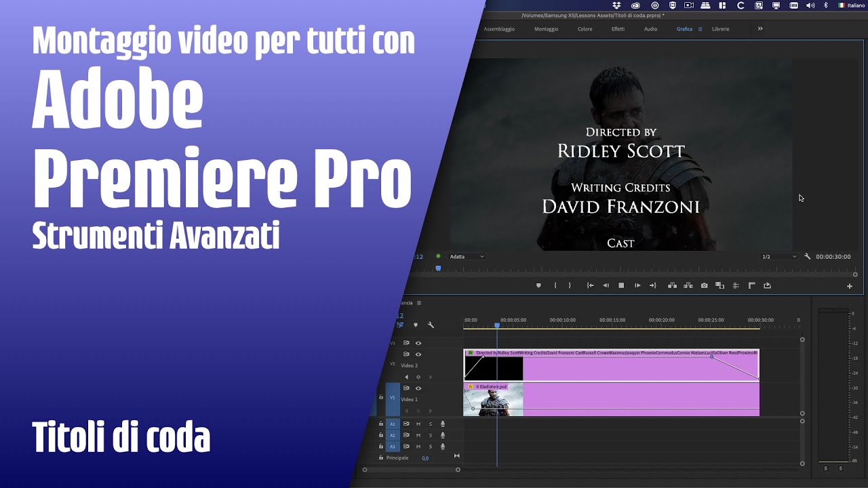Toggle the lock on track V1

coord(381,397)
